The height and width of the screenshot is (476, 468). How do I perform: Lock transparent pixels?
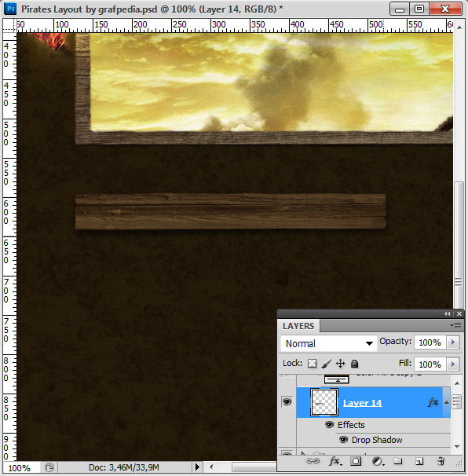point(312,364)
